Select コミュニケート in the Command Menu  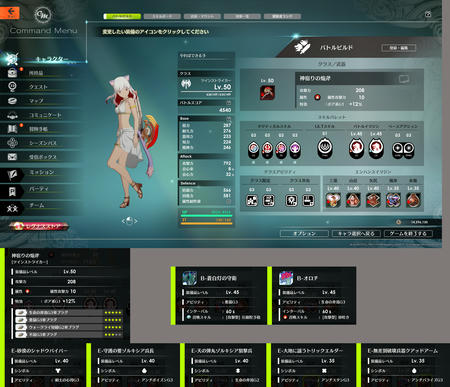pos(45,115)
